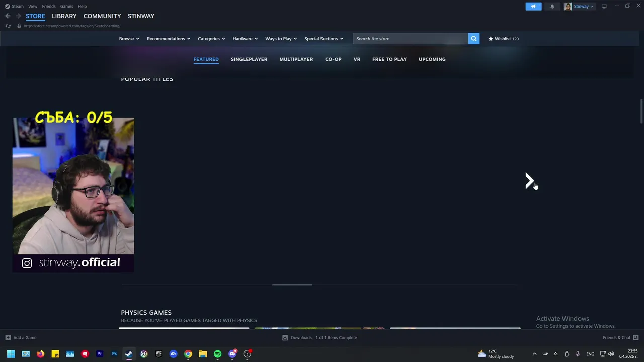Select the UPCOMING tab
Image resolution: width=644 pixels, height=362 pixels.
tap(432, 59)
